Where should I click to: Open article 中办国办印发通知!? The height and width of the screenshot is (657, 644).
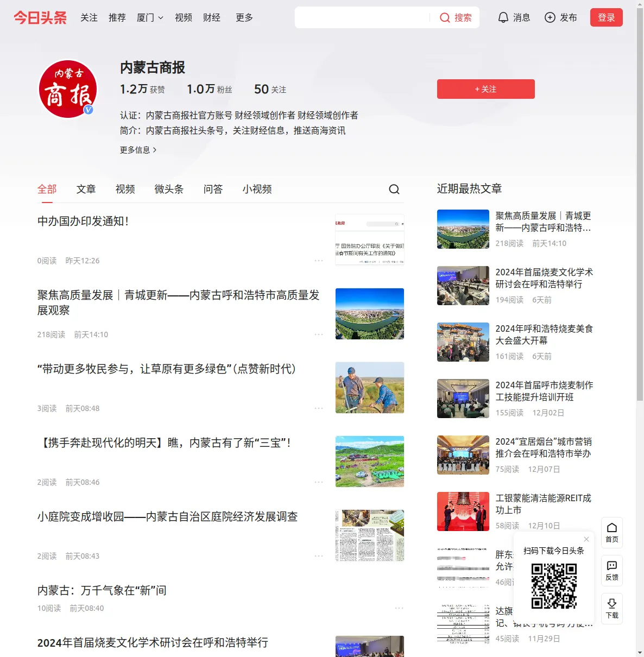83,222
